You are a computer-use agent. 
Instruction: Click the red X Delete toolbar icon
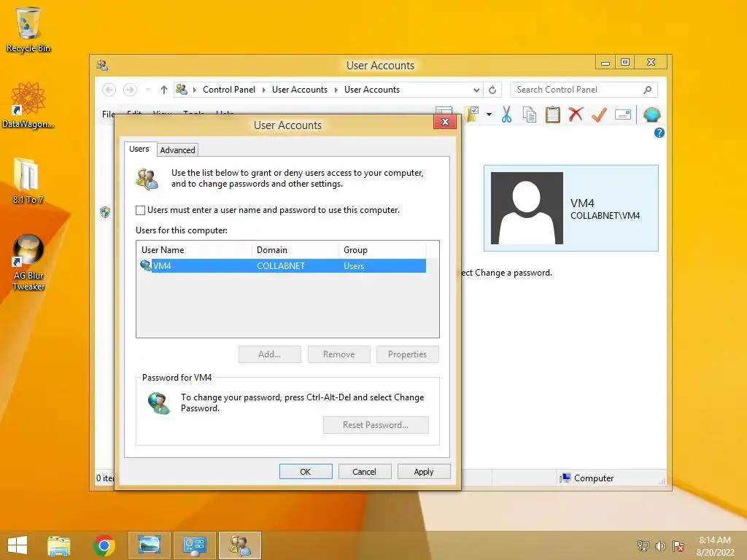click(576, 114)
